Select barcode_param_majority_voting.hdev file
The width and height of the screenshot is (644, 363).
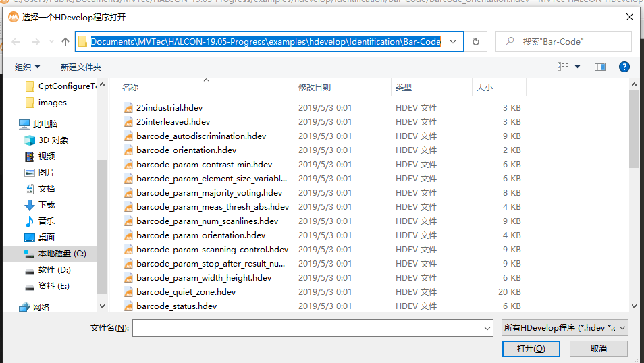pos(209,192)
